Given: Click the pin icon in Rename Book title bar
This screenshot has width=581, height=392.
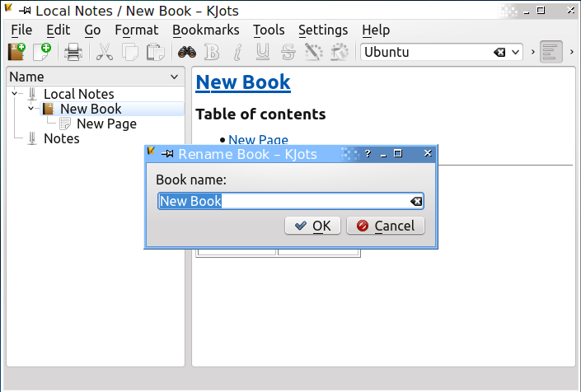Looking at the screenshot, I should coord(167,154).
